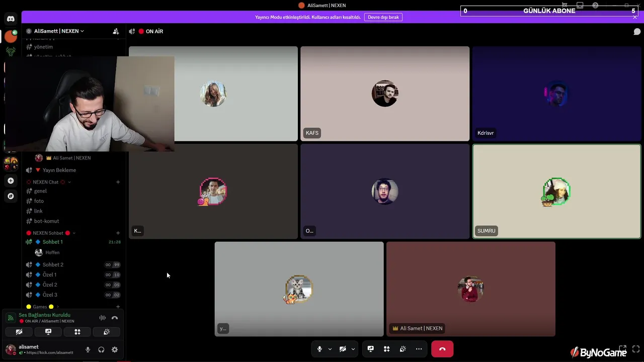
Task: Open soundboard icon in call toolbar
Action: [403, 349]
